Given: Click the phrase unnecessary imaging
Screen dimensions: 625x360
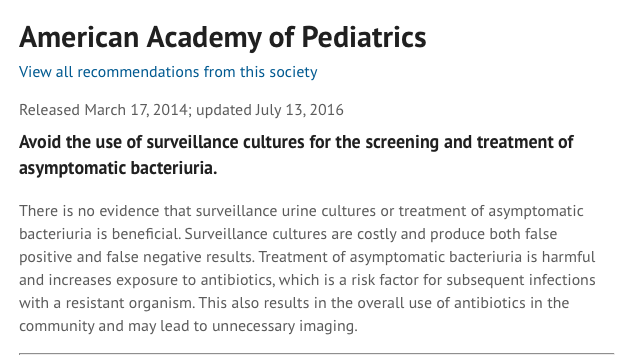Looking at the screenshot, I should click(x=285, y=326).
